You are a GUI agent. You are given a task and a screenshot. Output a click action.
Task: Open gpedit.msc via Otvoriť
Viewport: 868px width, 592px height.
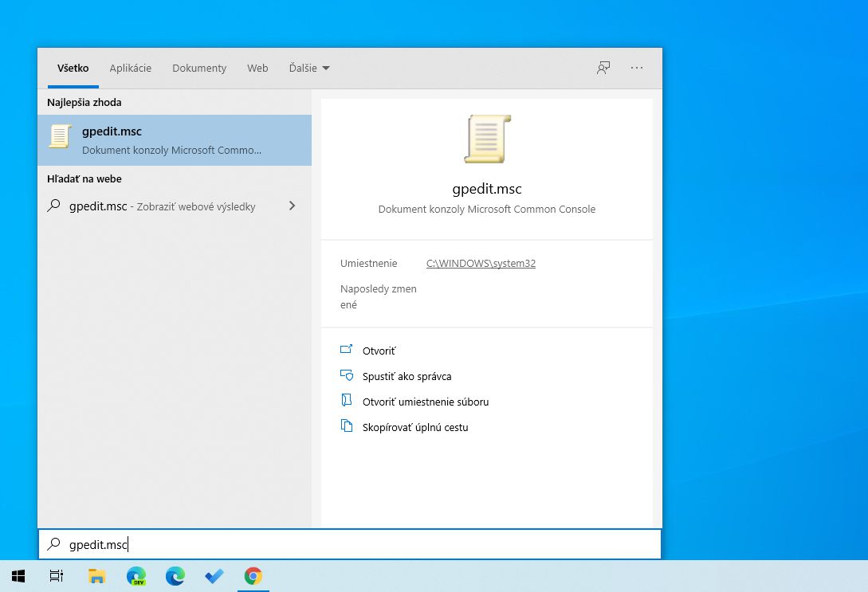pos(379,351)
